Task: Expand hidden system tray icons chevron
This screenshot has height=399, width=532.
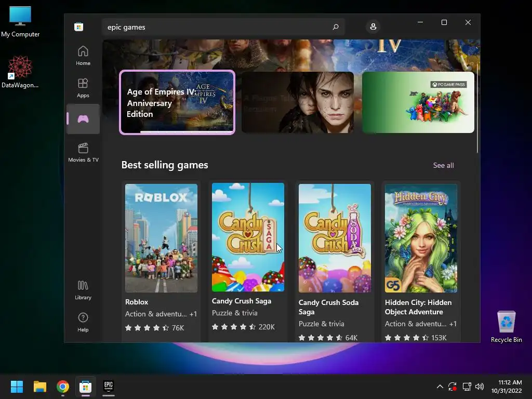Action: point(440,387)
